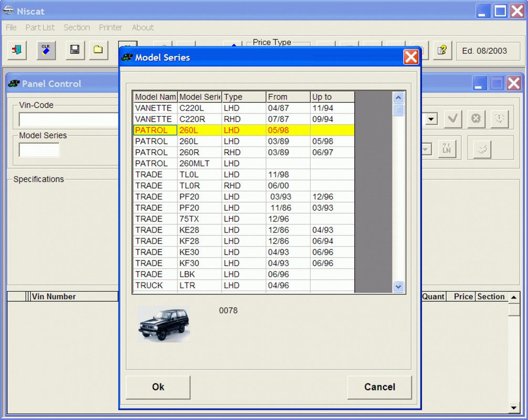This screenshot has width=528, height=420.
Task: Open the Section menu
Action: coord(77,27)
